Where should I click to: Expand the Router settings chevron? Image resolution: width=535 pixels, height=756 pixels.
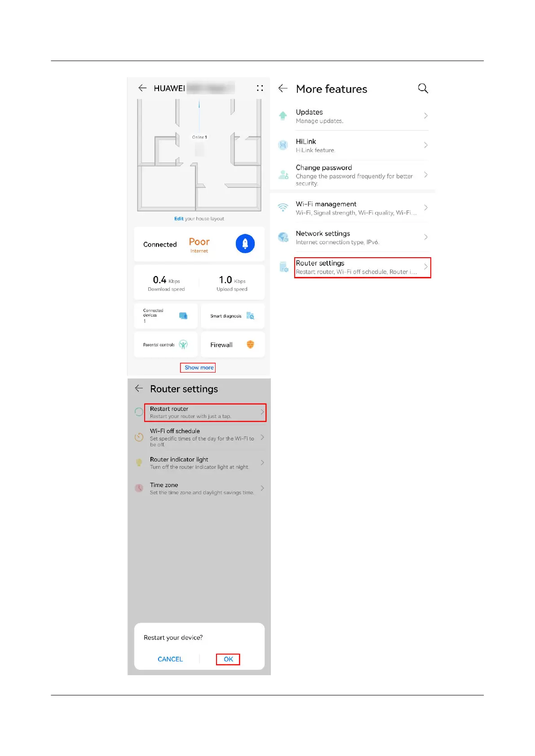[x=425, y=267]
